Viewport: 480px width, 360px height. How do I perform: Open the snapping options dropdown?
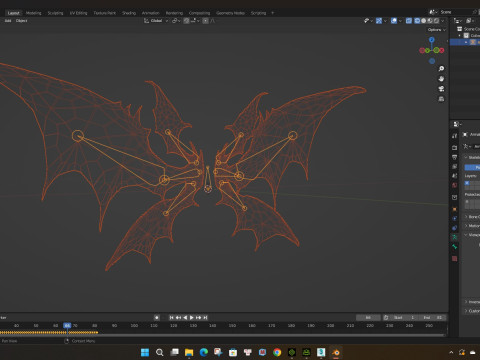pos(195,21)
